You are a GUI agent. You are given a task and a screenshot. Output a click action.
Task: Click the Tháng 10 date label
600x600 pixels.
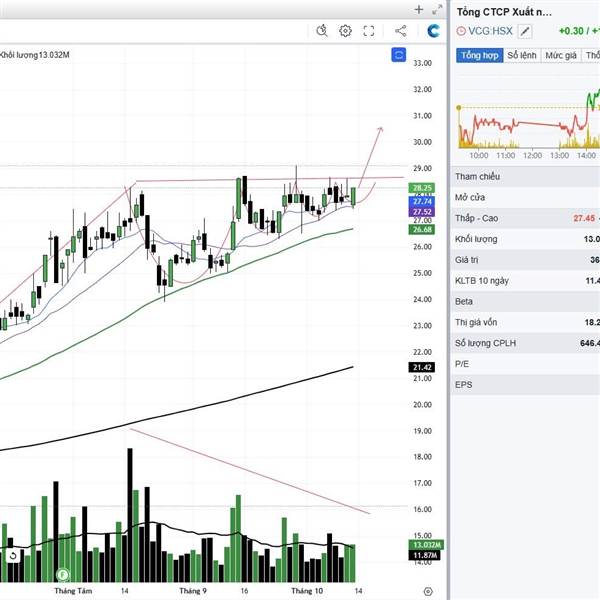pyautogui.click(x=307, y=591)
